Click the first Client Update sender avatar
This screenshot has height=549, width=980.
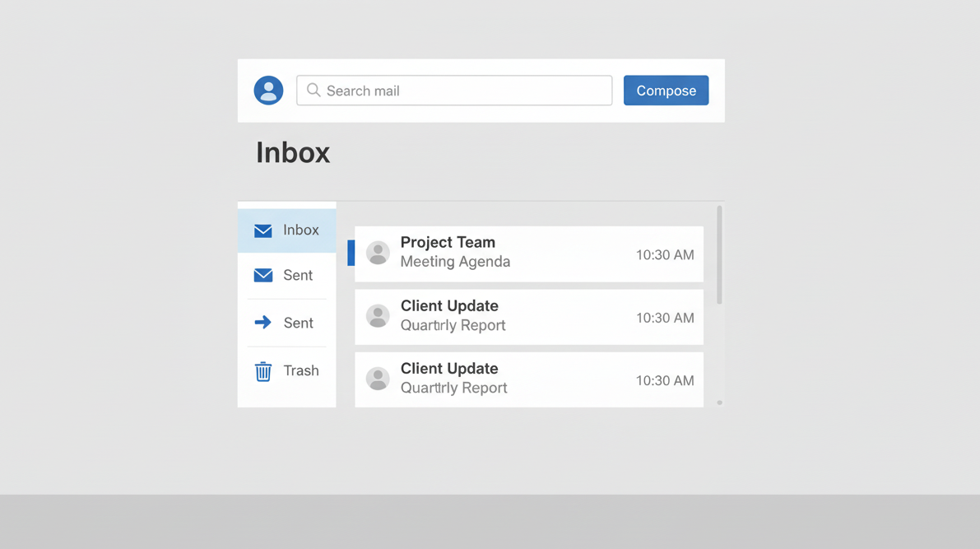click(x=378, y=316)
